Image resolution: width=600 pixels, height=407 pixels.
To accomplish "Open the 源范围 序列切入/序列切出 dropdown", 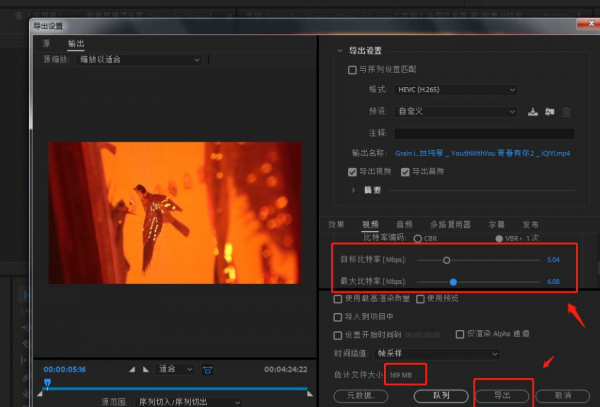I will click(189, 402).
